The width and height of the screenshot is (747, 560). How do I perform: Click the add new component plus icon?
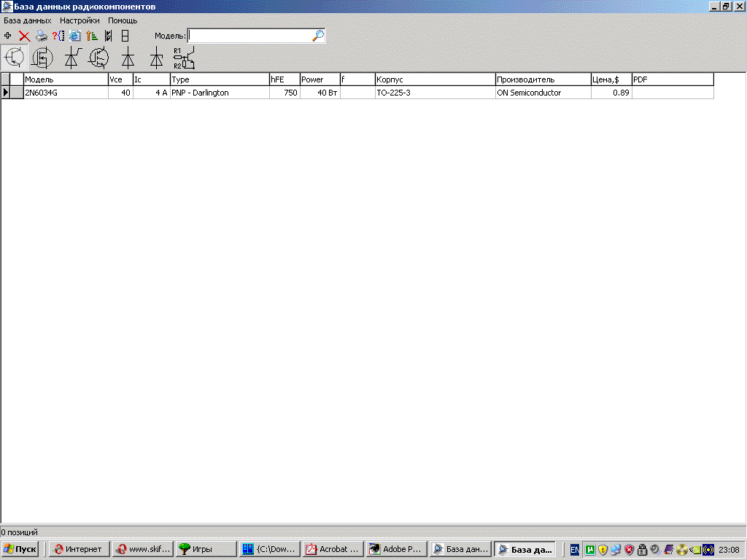pos(8,36)
